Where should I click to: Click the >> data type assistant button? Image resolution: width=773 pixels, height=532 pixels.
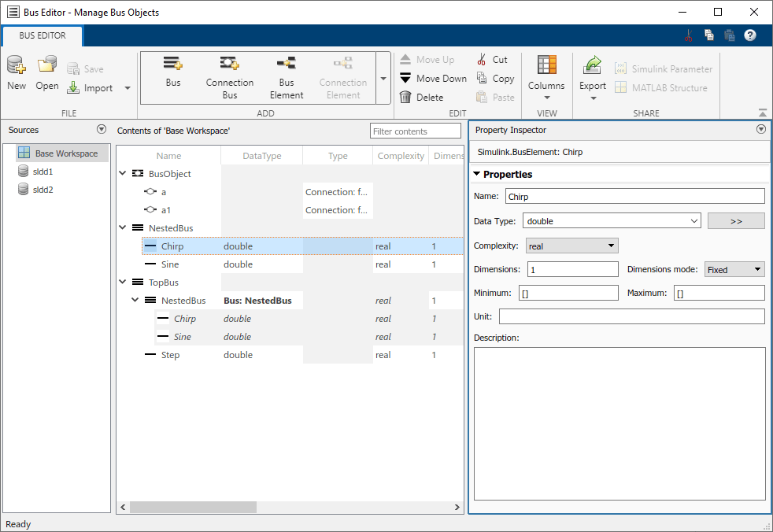[x=736, y=221]
